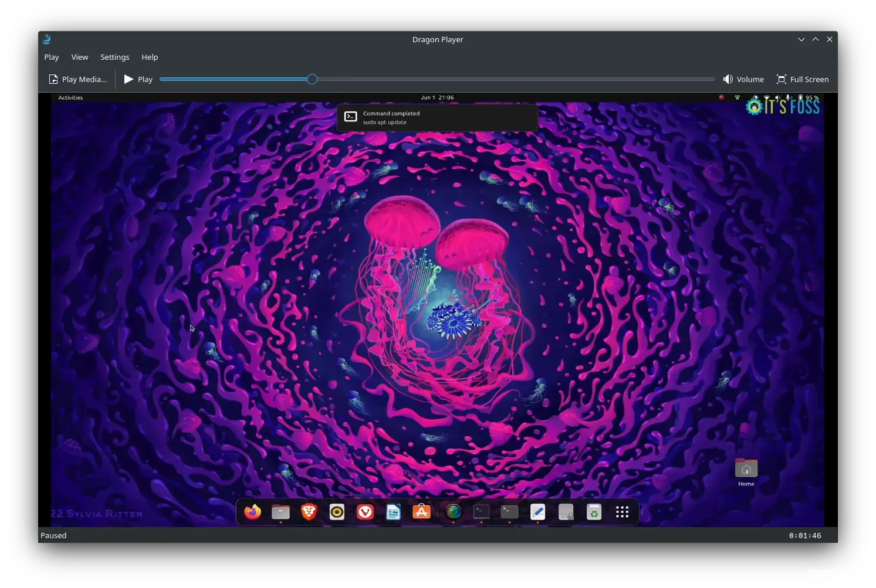This screenshot has width=876, height=588.
Task: Click Show Applications grid in video dock
Action: 622,512
